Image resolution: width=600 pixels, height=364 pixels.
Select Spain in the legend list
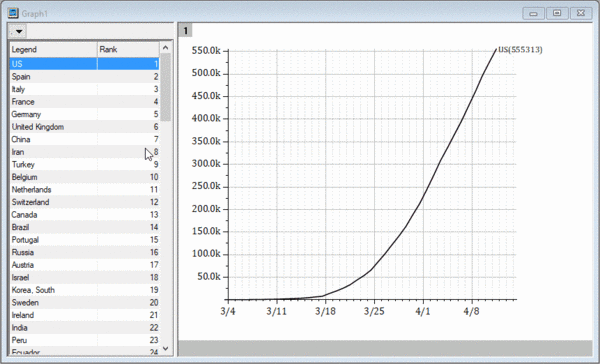click(x=85, y=77)
